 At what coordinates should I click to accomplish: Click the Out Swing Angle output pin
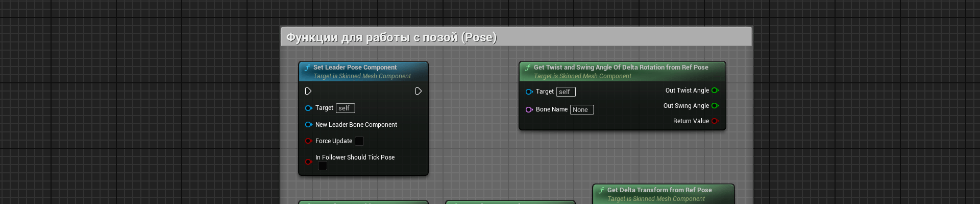tap(715, 106)
